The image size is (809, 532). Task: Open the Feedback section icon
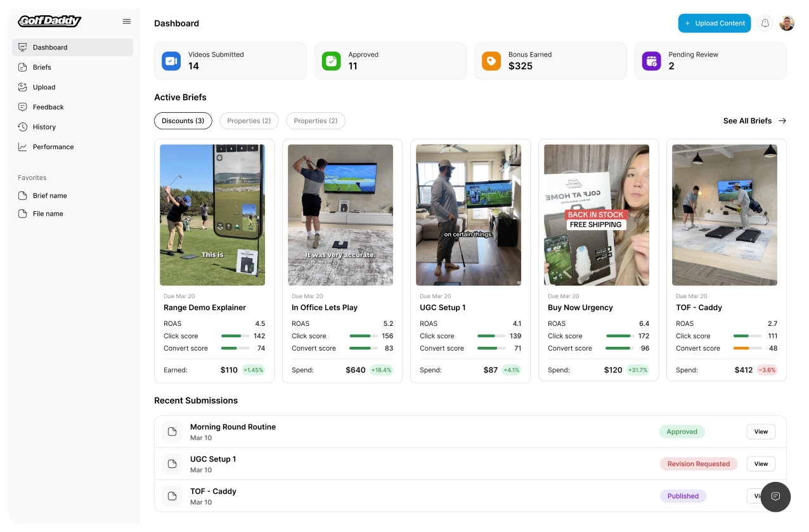click(21, 107)
